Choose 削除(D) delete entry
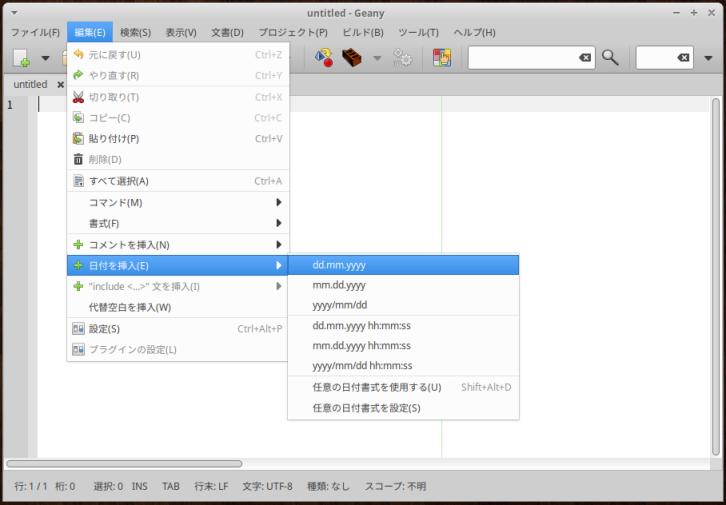This screenshot has width=726, height=505. [178, 160]
